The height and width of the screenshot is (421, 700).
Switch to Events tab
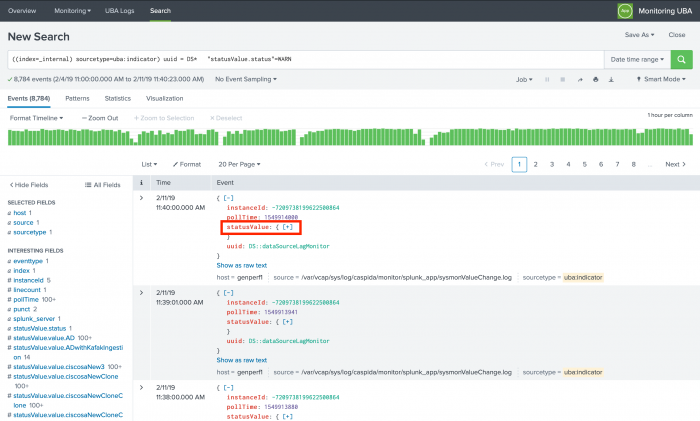(29, 98)
